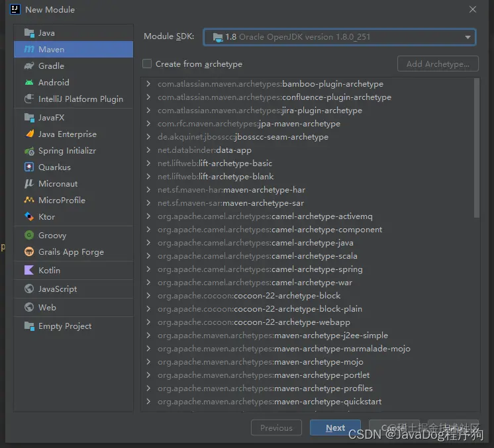Enable Create from archetype checkbox
Image resolution: width=494 pixels, height=448 pixels.
(x=147, y=64)
